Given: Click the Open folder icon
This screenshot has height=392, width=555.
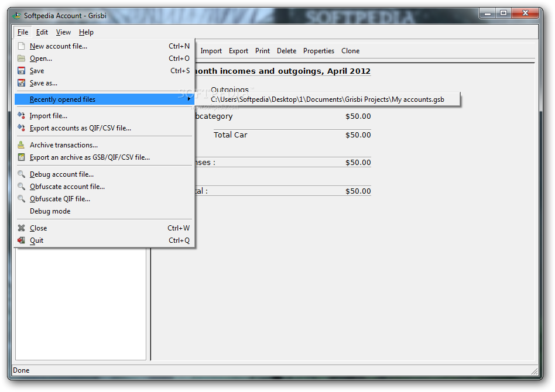Looking at the screenshot, I should coord(22,58).
